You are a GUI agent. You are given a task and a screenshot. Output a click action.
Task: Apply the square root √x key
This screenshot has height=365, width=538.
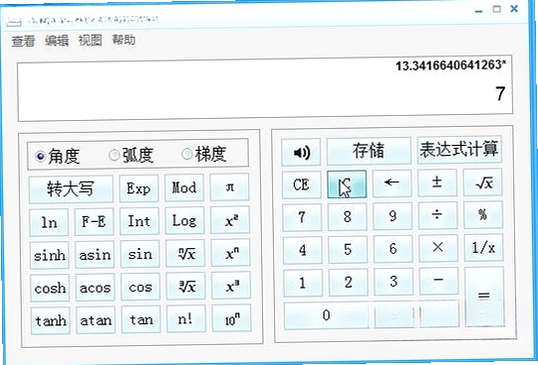point(483,182)
